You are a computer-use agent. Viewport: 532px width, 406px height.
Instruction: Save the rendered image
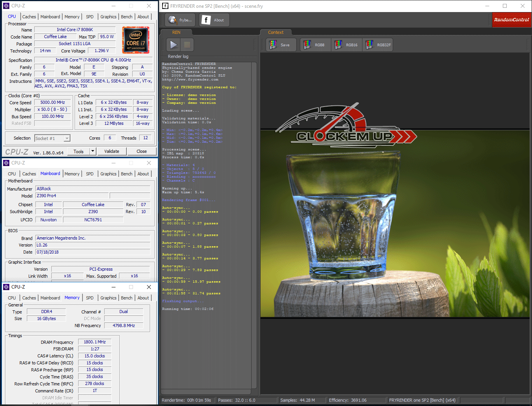[x=281, y=45]
